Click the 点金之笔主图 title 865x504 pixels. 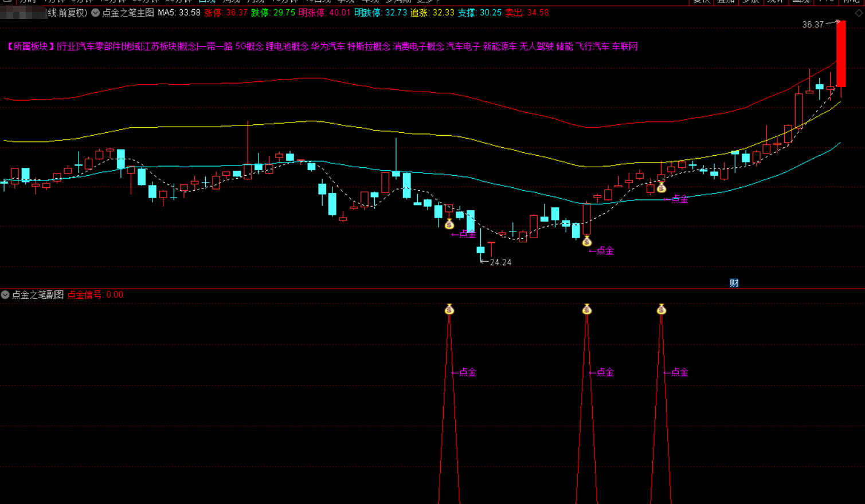[x=128, y=13]
